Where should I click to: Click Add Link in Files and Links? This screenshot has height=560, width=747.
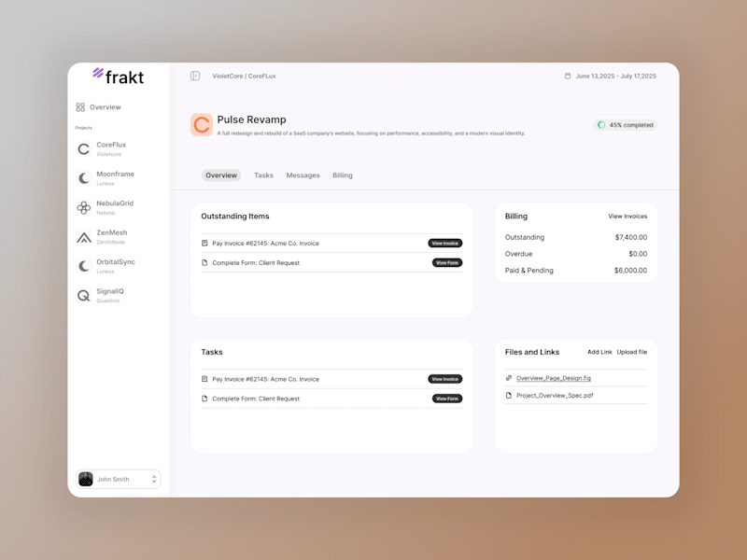pyautogui.click(x=599, y=352)
